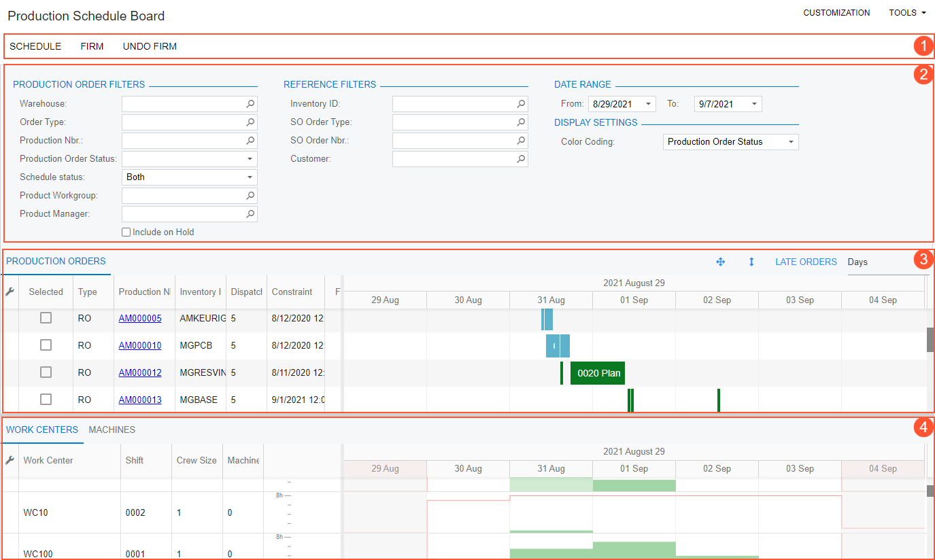The width and height of the screenshot is (935, 560).
Task: Switch to the Machines tab
Action: (x=112, y=430)
